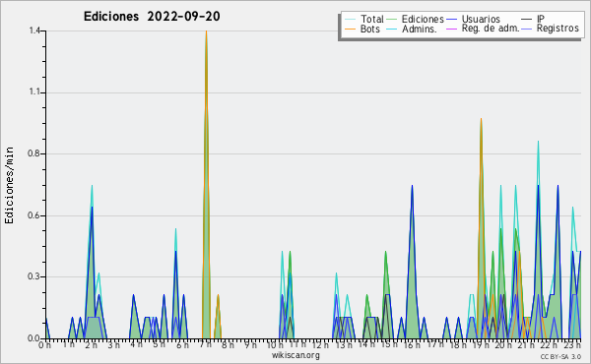Click the 'IP' legend label
591x364 pixels.
point(541,19)
